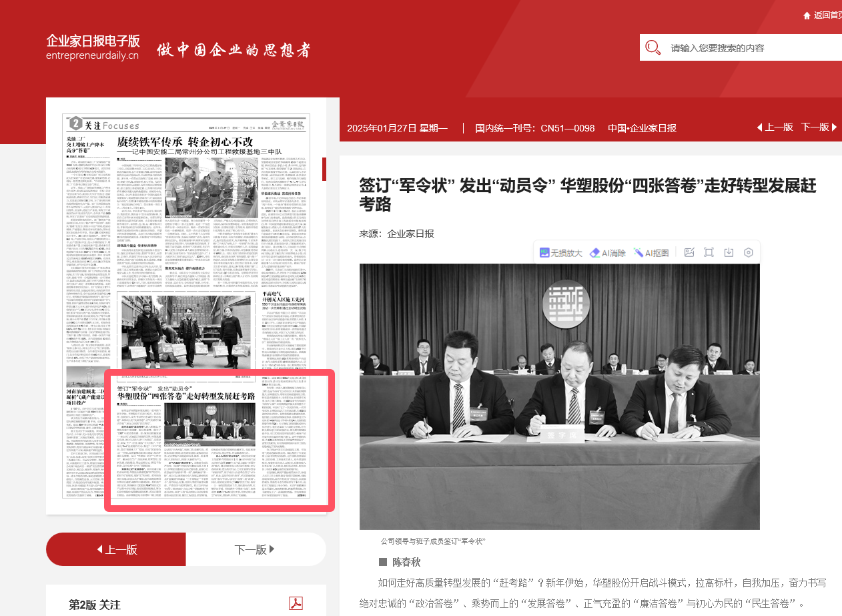The height and width of the screenshot is (616, 842).
Task: Click the signing ceremony photo in the article
Action: point(559,396)
